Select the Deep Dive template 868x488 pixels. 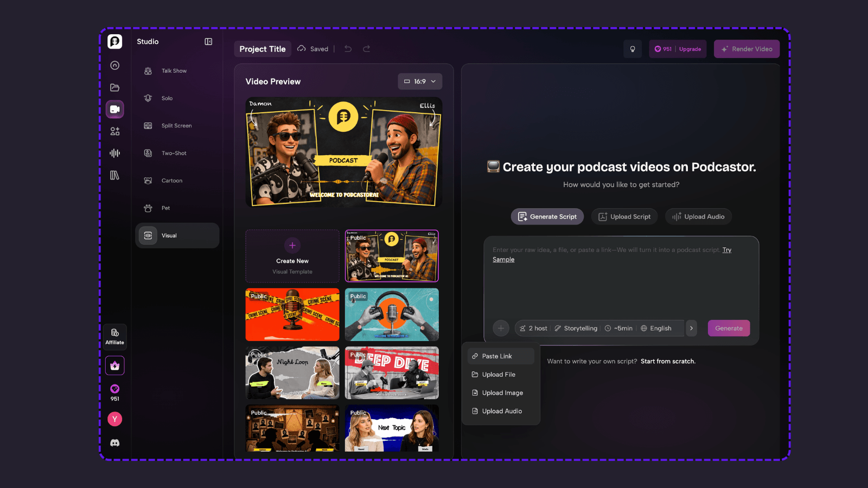392,373
